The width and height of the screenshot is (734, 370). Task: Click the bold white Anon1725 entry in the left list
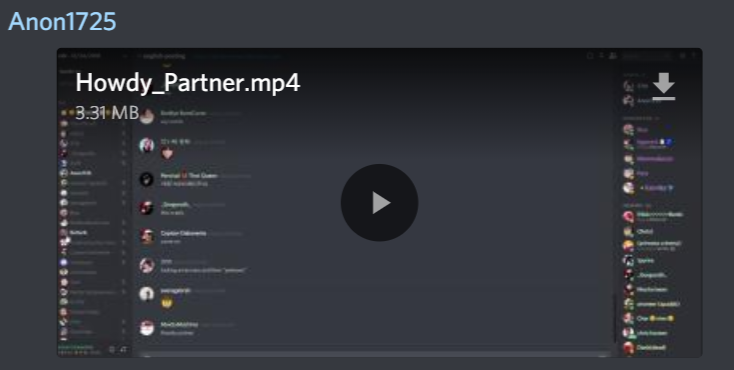pyautogui.click(x=81, y=173)
